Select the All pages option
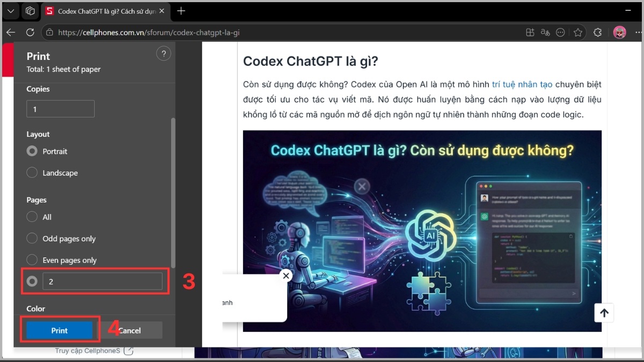 click(32, 217)
